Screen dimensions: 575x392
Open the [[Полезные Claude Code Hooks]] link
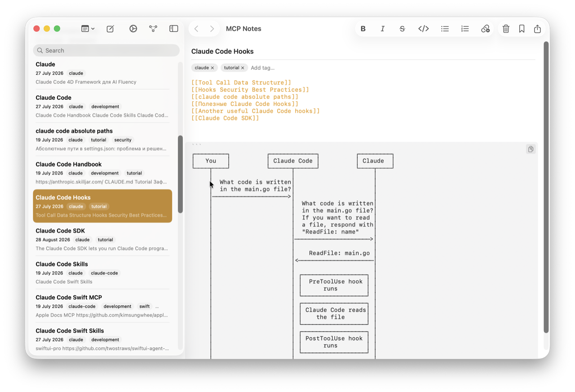245,104
